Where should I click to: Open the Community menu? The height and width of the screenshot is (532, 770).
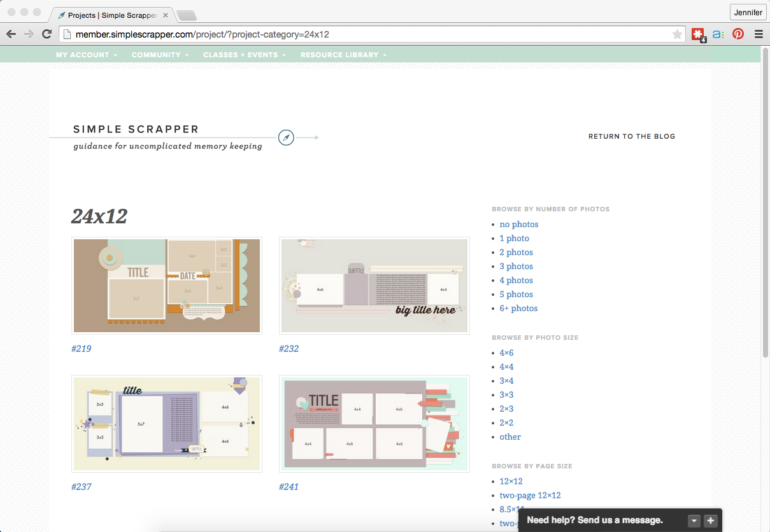(x=160, y=55)
